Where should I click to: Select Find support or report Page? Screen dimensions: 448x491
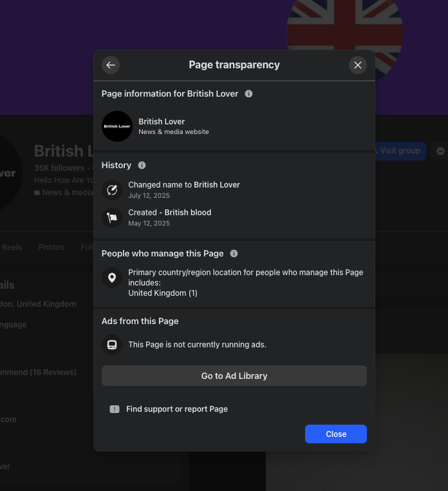point(177,409)
